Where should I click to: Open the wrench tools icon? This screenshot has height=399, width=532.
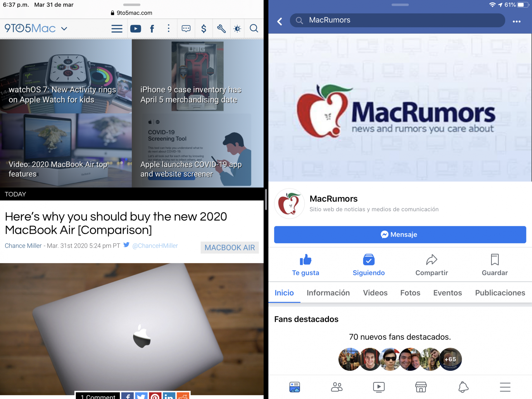[x=221, y=28]
